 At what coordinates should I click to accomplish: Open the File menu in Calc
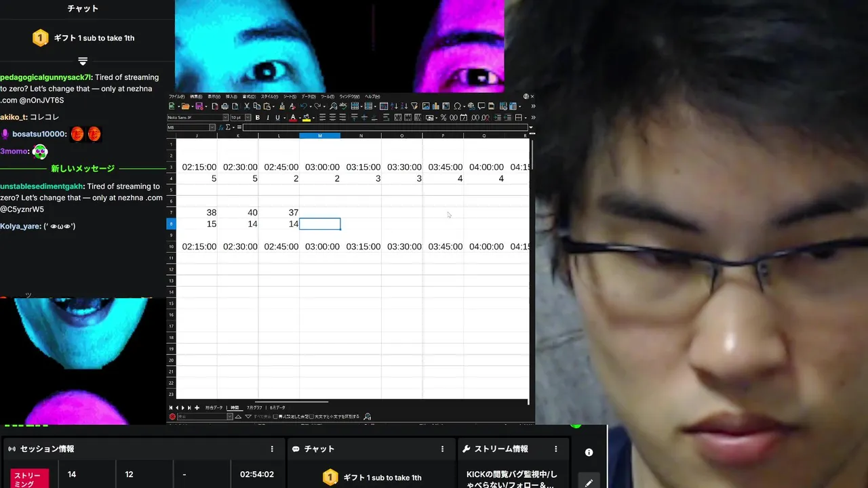coord(176,97)
